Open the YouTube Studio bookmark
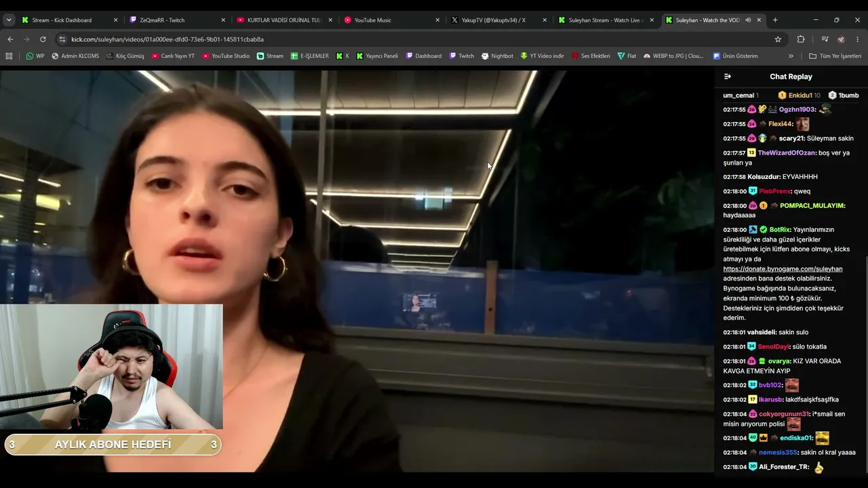The width and height of the screenshot is (868, 488). pyautogui.click(x=226, y=56)
